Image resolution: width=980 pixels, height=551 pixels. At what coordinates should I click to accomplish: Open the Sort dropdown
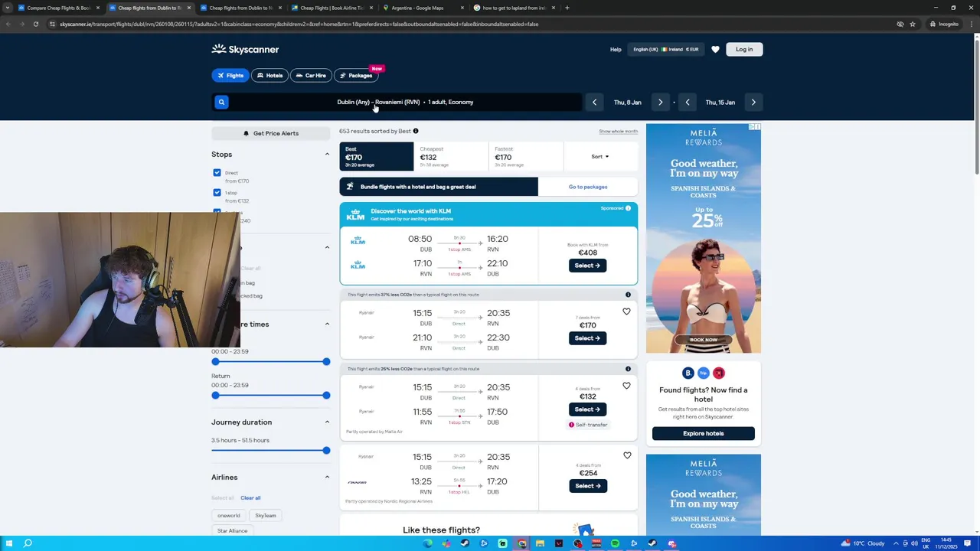coord(599,156)
